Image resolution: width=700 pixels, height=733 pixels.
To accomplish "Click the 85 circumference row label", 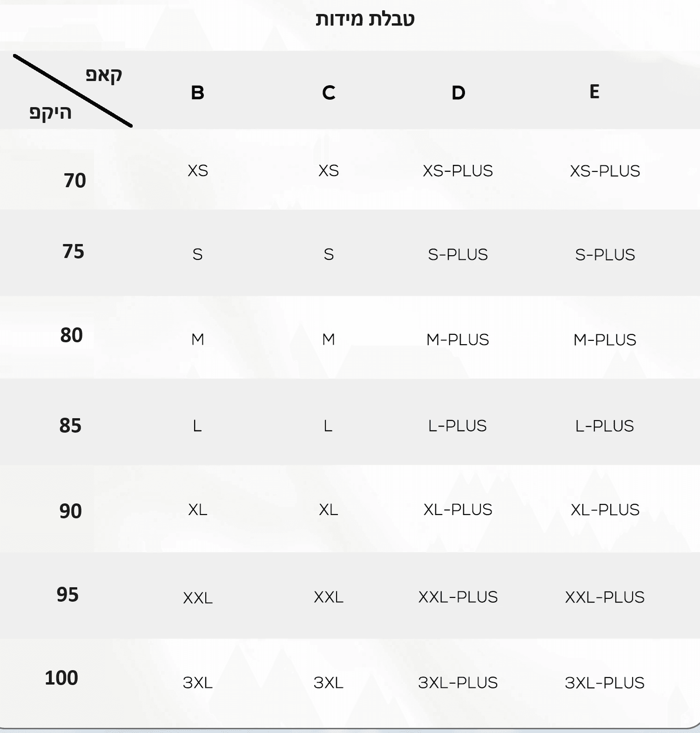I will point(70,426).
